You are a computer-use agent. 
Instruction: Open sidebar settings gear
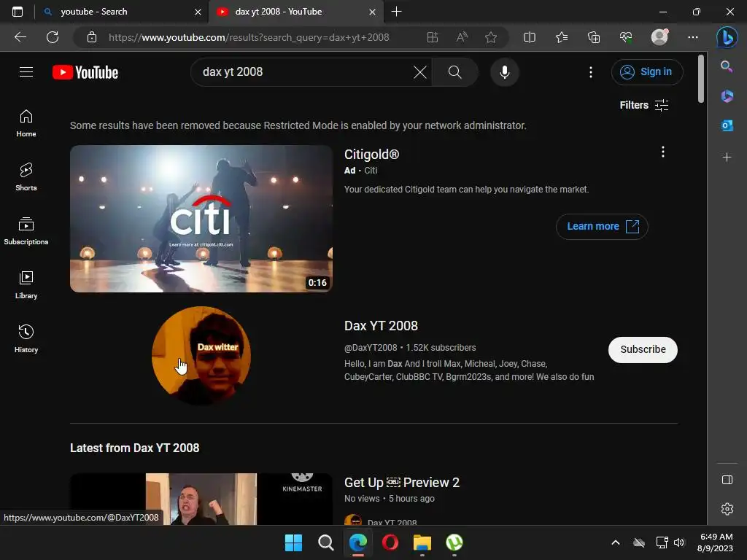pos(727,509)
